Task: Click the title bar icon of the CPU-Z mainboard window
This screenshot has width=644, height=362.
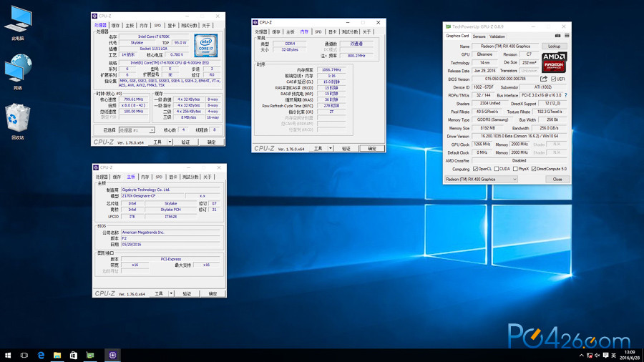Action: pyautogui.click(x=96, y=167)
